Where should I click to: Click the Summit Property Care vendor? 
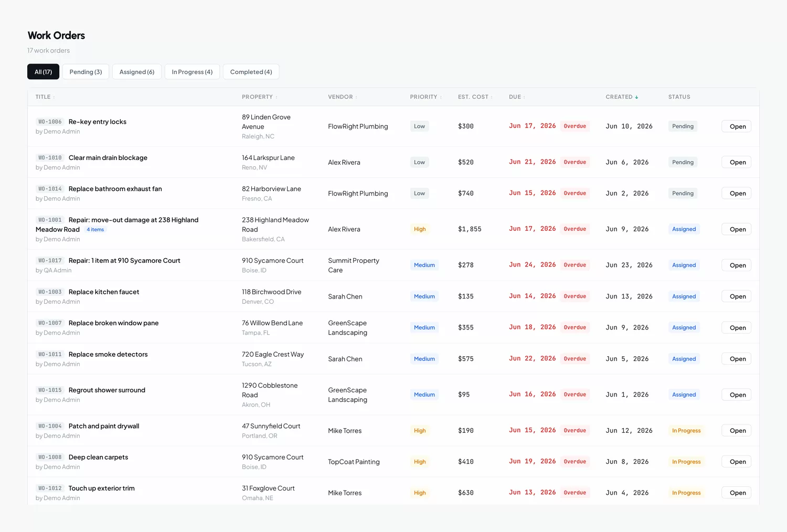click(354, 265)
